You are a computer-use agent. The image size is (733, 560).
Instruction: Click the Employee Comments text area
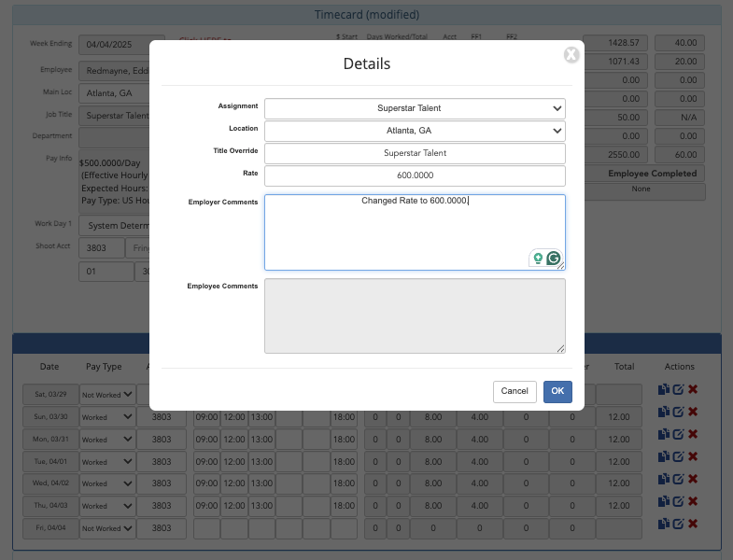[415, 316]
